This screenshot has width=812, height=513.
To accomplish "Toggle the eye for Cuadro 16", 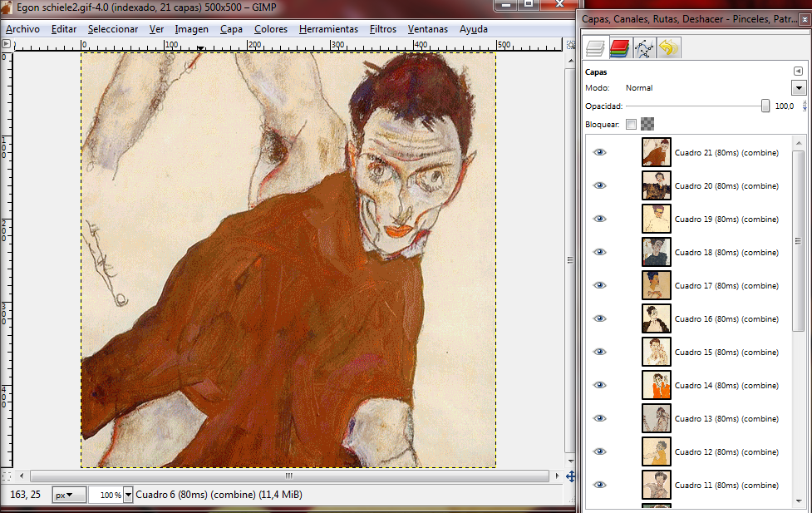I will (600, 318).
